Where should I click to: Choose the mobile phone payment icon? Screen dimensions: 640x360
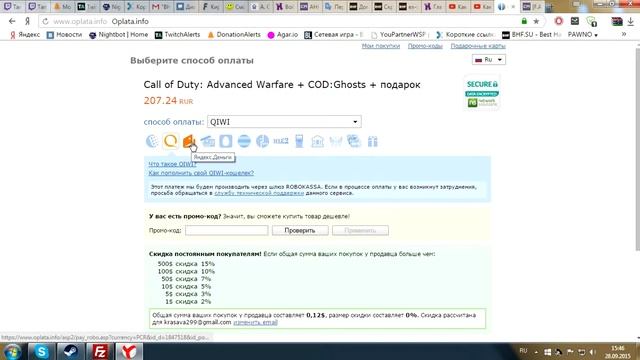tap(299, 141)
